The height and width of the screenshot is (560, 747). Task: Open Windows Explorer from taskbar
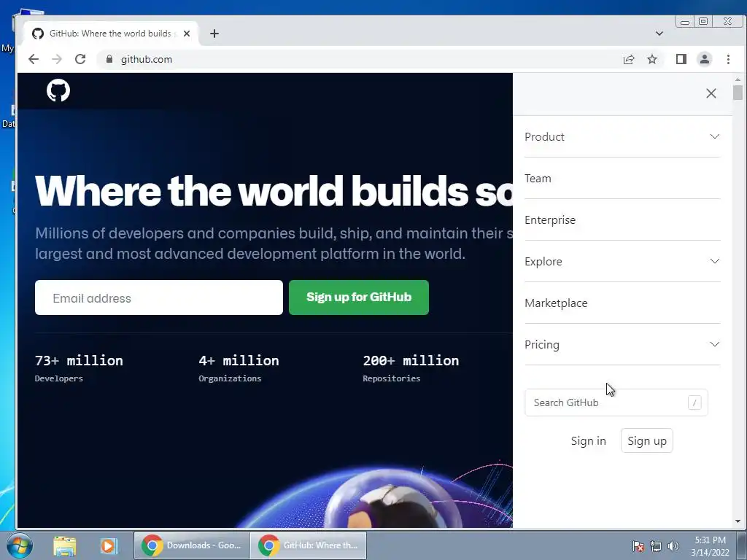pos(65,545)
